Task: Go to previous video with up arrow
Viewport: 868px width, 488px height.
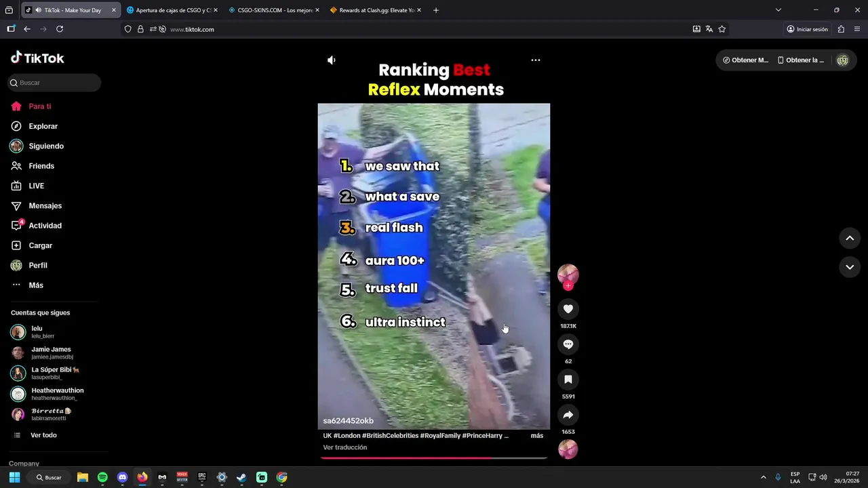Action: 850,239
